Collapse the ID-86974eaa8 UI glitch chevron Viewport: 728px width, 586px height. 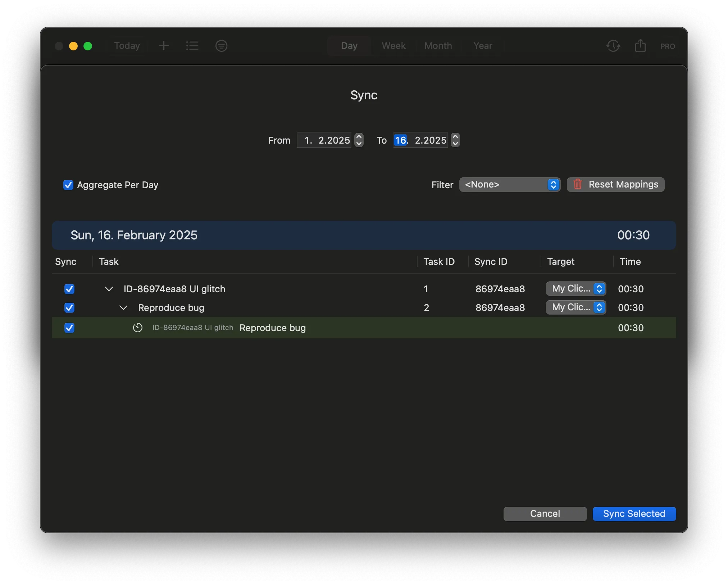pyautogui.click(x=109, y=289)
